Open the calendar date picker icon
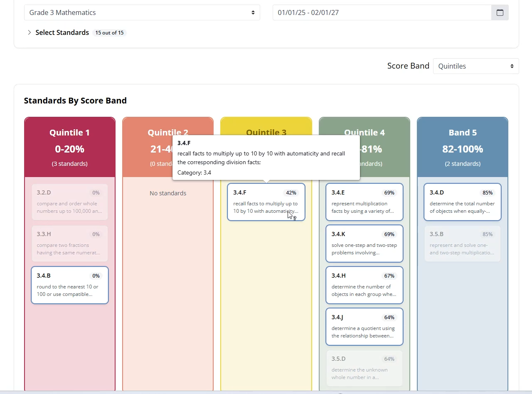Screen dimensions: 532x394 coord(500,12)
